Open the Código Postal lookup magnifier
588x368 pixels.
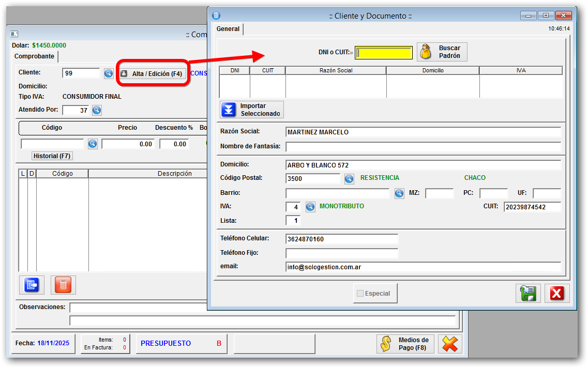(x=349, y=178)
